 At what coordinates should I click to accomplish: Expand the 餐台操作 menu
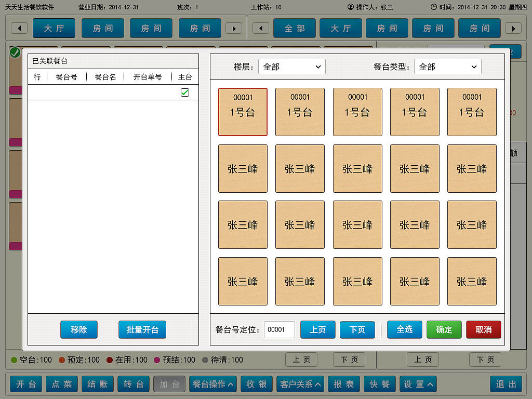click(x=212, y=384)
